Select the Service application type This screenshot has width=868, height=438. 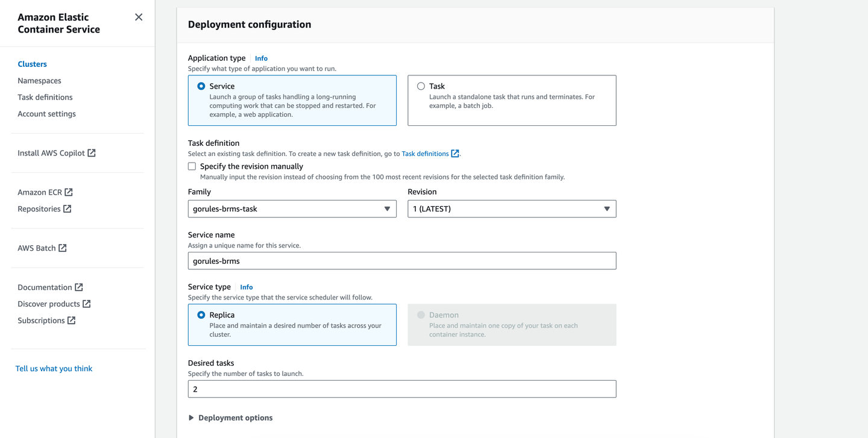coord(201,86)
